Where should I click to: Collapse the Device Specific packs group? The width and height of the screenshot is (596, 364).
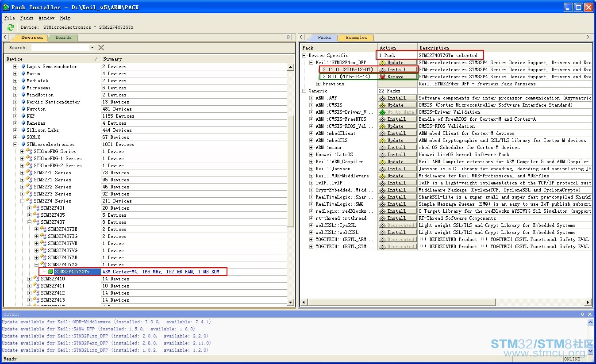coord(304,55)
